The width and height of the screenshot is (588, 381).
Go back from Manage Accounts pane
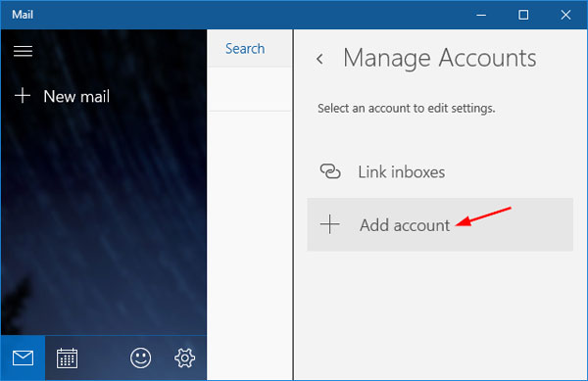pyautogui.click(x=319, y=59)
